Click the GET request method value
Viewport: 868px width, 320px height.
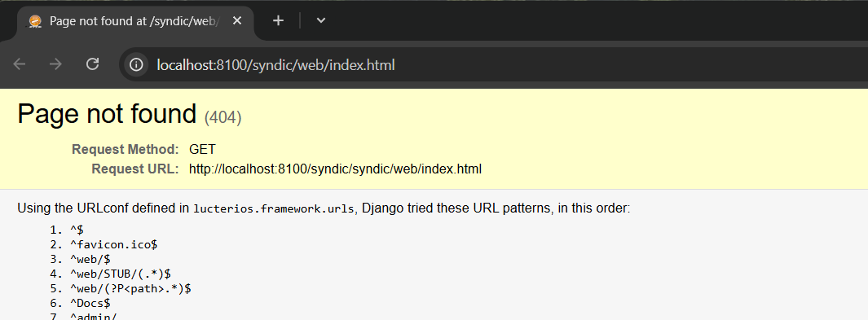pyautogui.click(x=203, y=149)
